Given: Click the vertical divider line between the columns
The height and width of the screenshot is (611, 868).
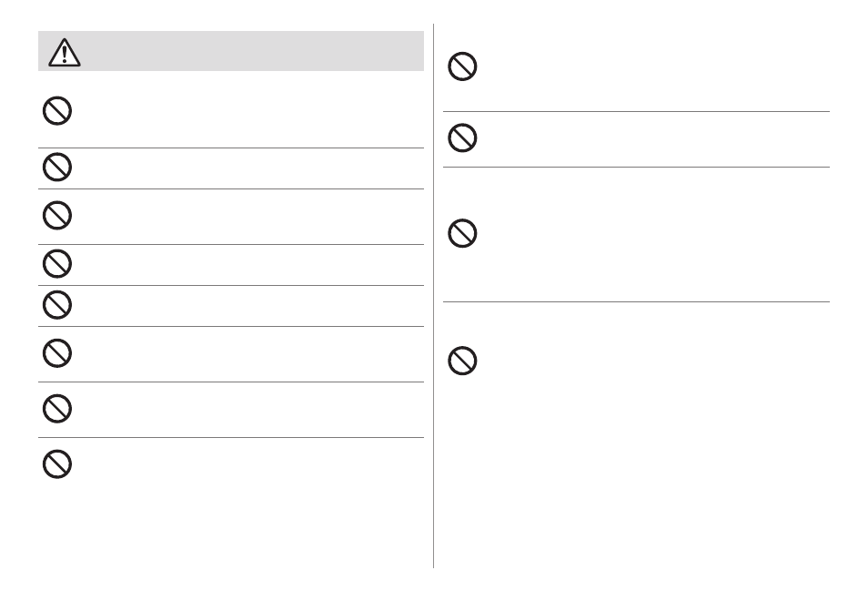Looking at the screenshot, I should click(x=433, y=296).
